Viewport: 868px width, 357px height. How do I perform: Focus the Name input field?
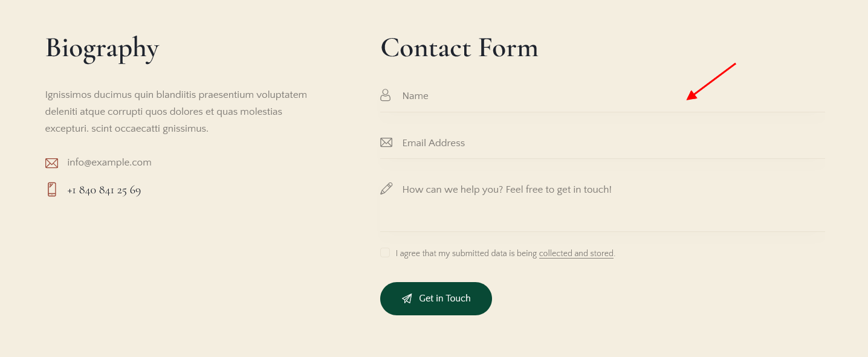point(602,95)
